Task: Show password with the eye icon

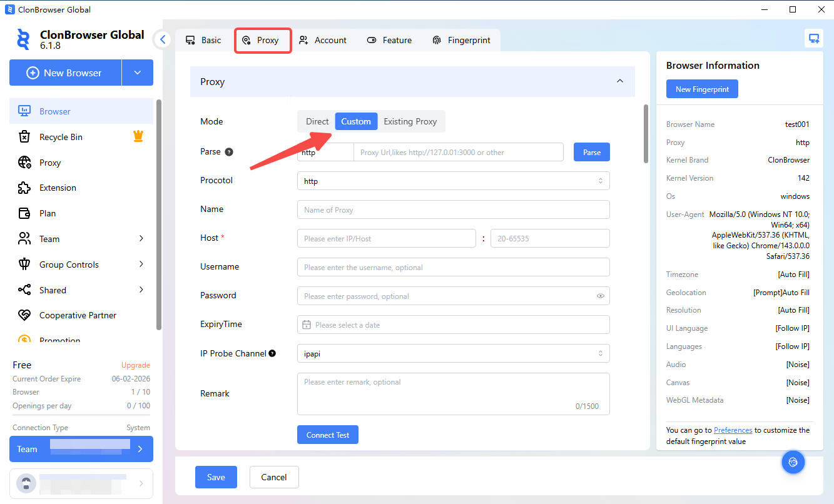Action: point(601,296)
